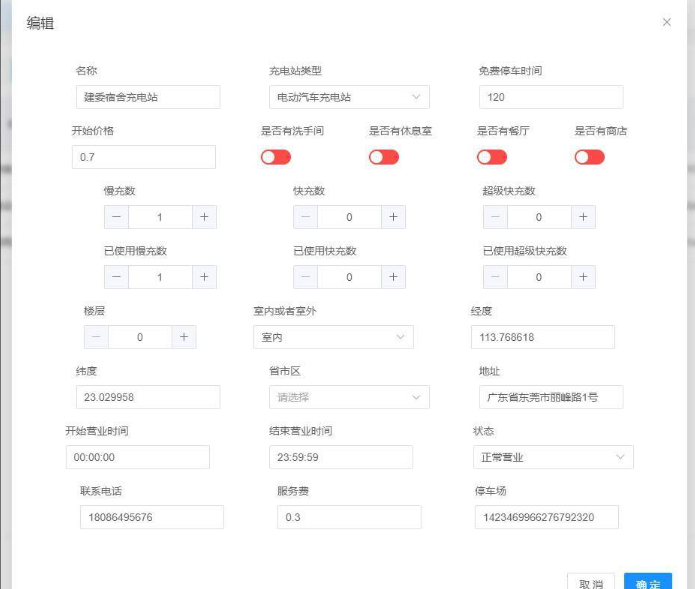Image resolution: width=695 pixels, height=589 pixels.
Task: Expand the 室内或者室外 dropdown
Action: coord(333,337)
